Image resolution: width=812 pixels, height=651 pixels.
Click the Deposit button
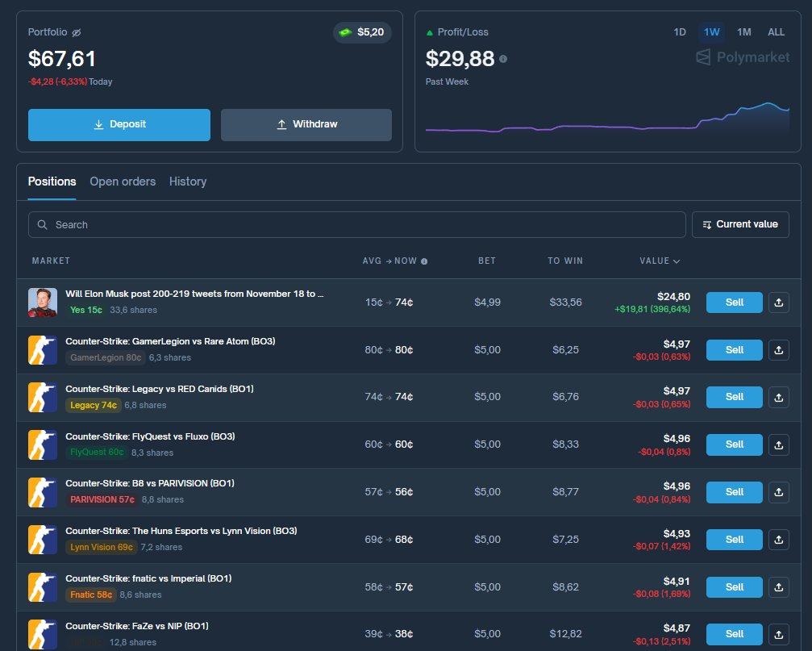click(x=119, y=125)
